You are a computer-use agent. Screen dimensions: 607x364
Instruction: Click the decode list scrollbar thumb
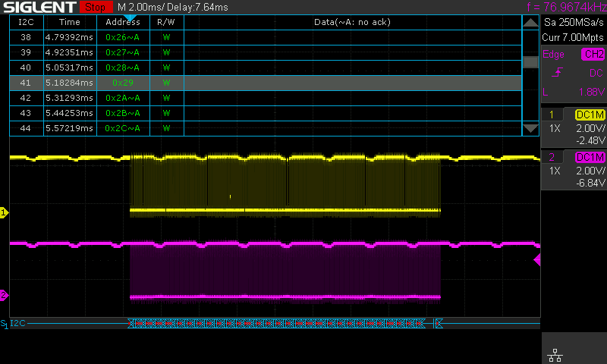coord(530,62)
